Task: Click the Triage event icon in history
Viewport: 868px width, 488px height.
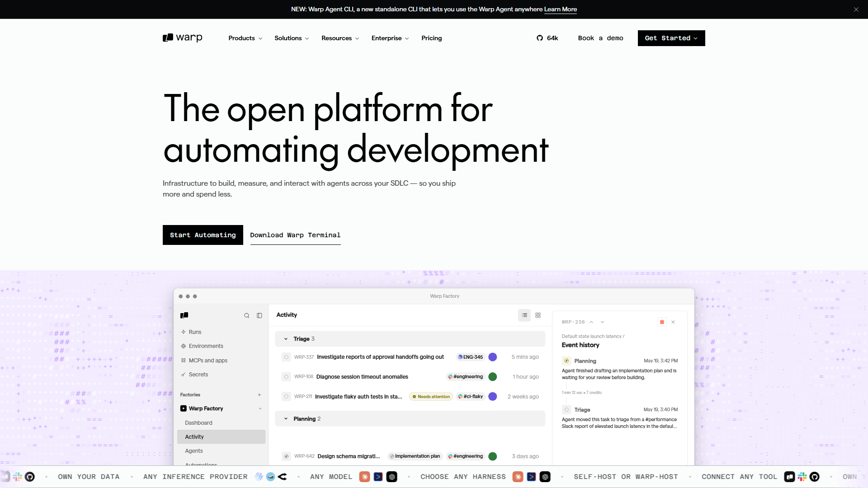Action: [x=566, y=410]
